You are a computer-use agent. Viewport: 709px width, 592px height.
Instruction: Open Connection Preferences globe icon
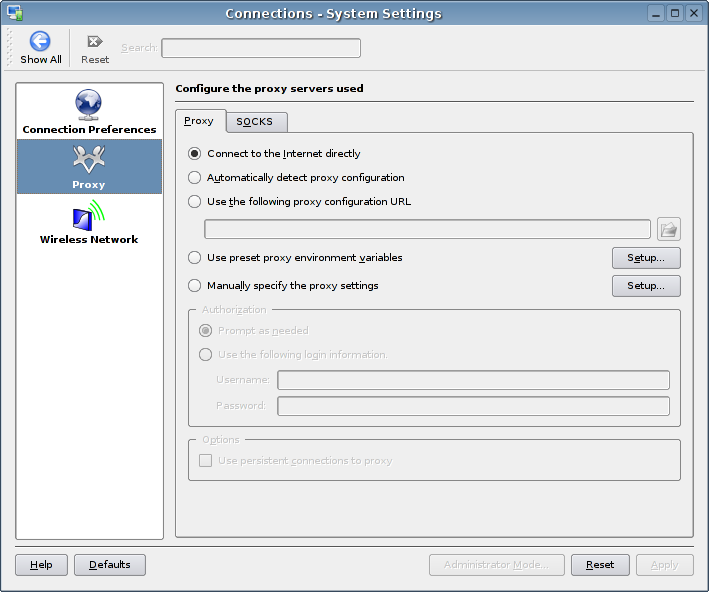click(89, 103)
